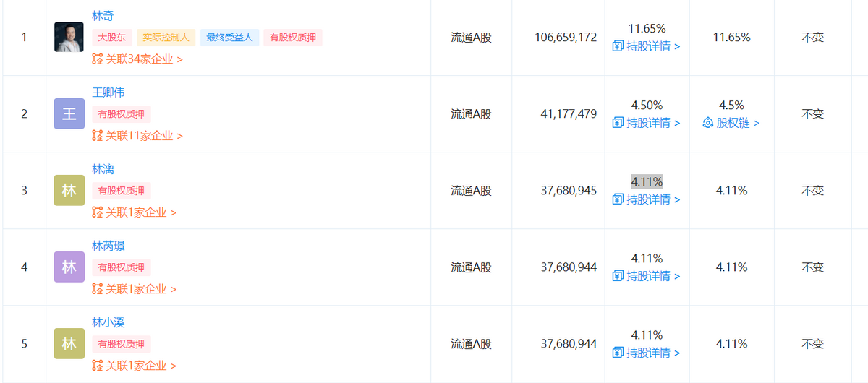Click the 林 avatar icon for 林小溪
This screenshot has height=383, width=868.
click(69, 343)
